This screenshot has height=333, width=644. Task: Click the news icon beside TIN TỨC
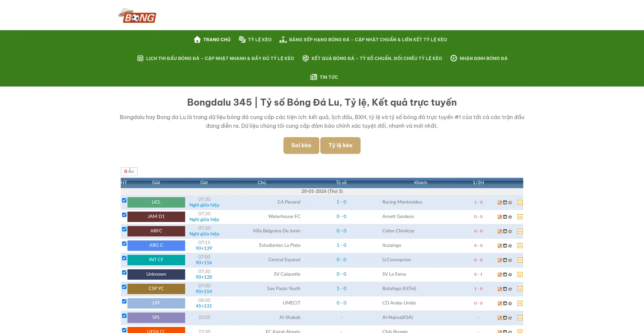click(314, 77)
